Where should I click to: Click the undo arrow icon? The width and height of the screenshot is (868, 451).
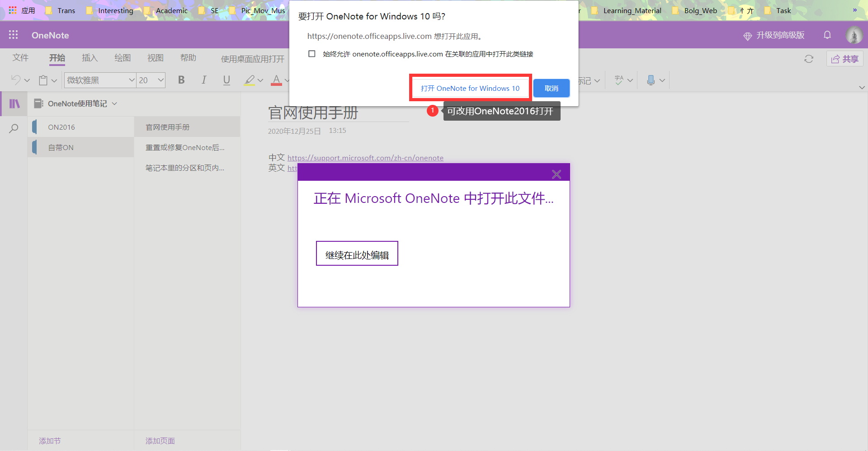click(15, 80)
